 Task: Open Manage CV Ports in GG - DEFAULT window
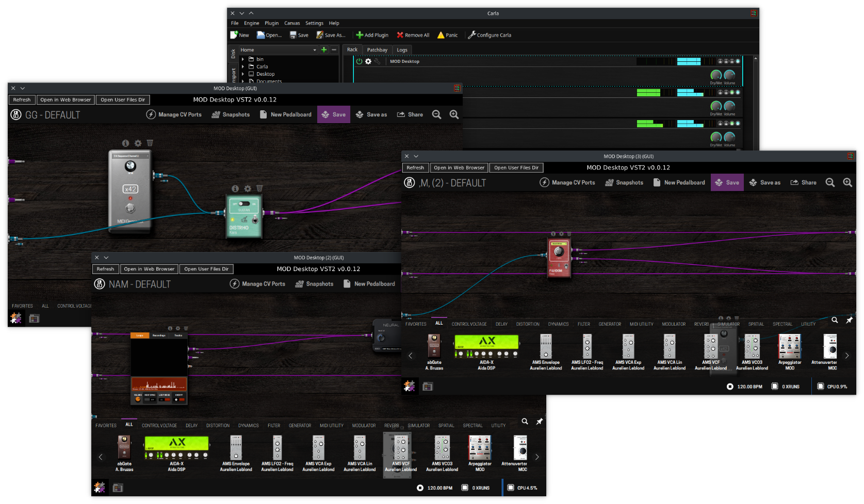pos(174,114)
